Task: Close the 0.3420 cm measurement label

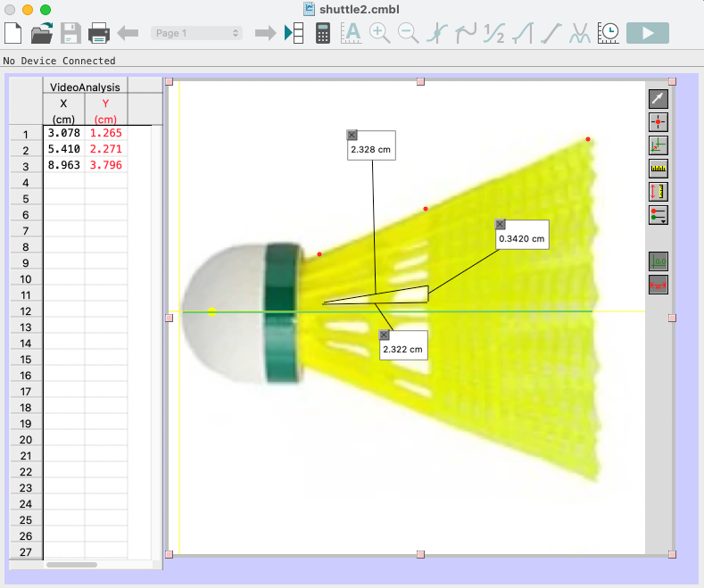Action: click(x=500, y=224)
